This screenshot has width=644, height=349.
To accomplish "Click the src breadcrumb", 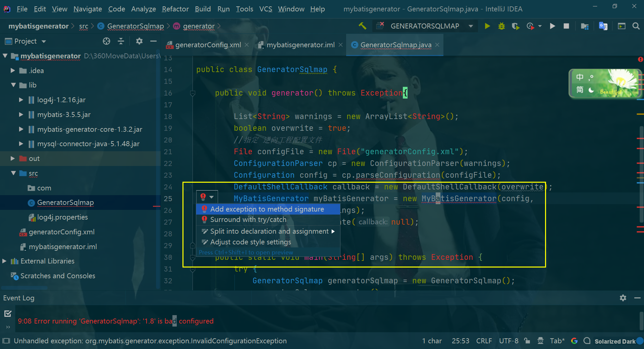I will click(84, 26).
